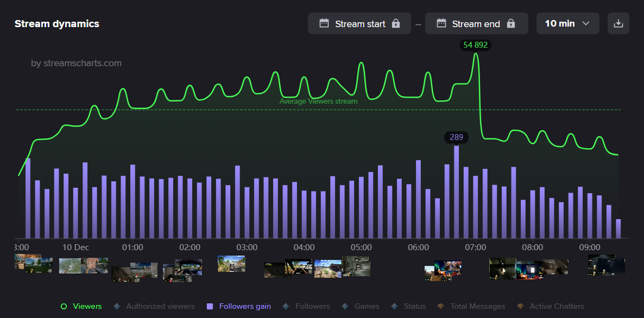Click the 289 followers gain peak label
This screenshot has height=318, width=644.
click(456, 137)
